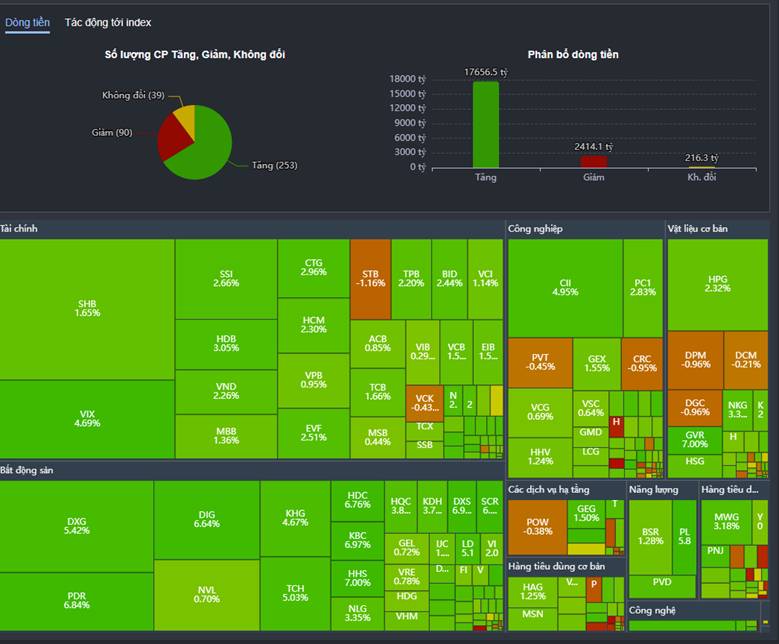
Task: Select the HHS 7.00% tile
Action: click(x=358, y=578)
